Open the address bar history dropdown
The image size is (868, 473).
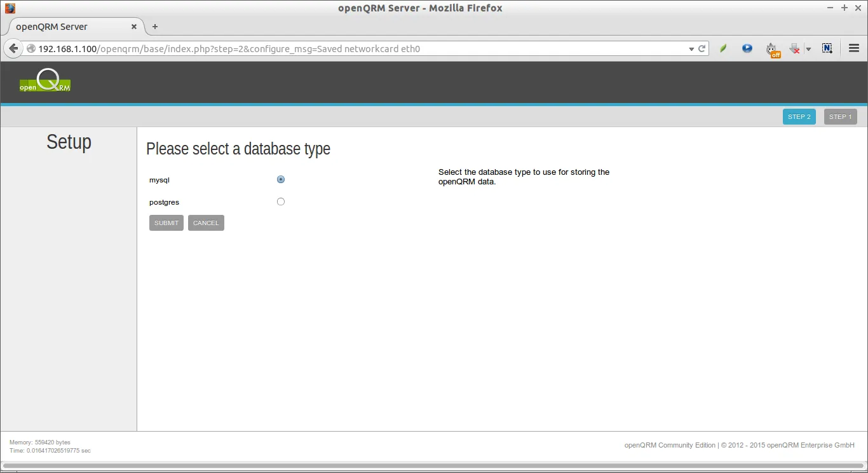coord(691,48)
